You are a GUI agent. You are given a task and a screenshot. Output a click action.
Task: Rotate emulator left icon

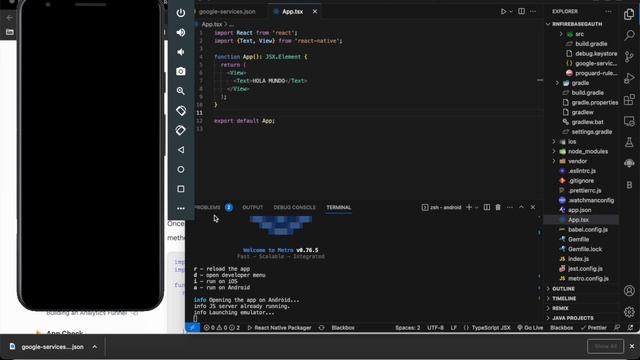[x=180, y=111]
